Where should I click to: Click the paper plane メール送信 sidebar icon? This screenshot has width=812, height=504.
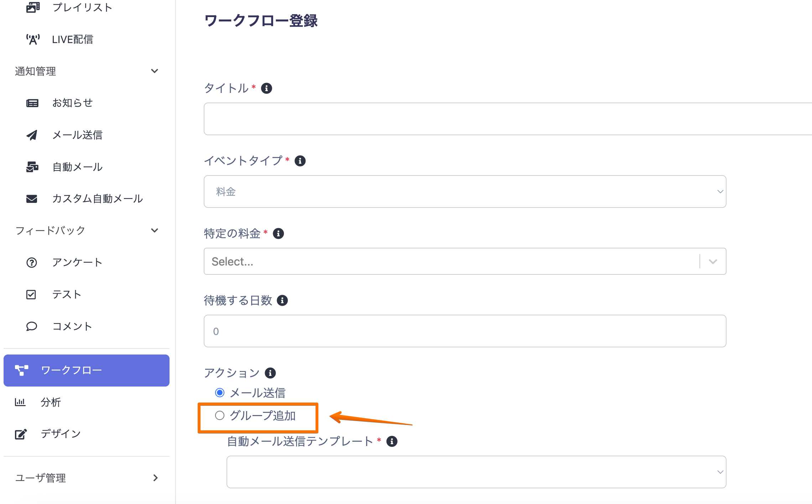[x=32, y=135]
